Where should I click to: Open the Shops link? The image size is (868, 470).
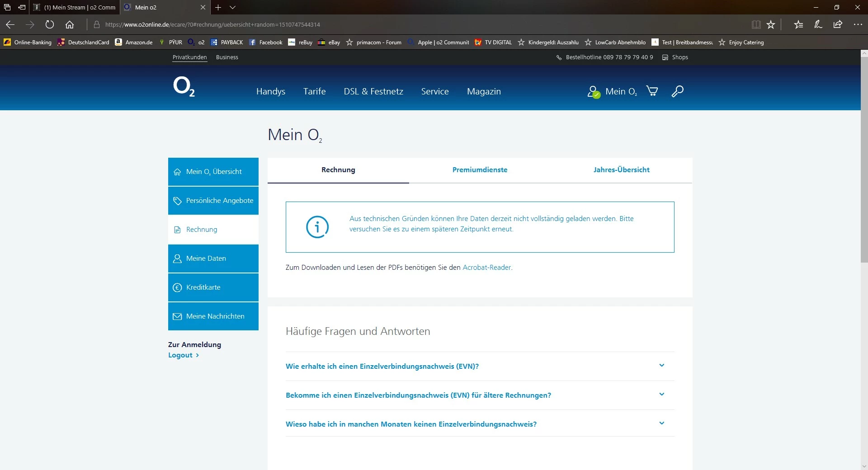pyautogui.click(x=675, y=57)
